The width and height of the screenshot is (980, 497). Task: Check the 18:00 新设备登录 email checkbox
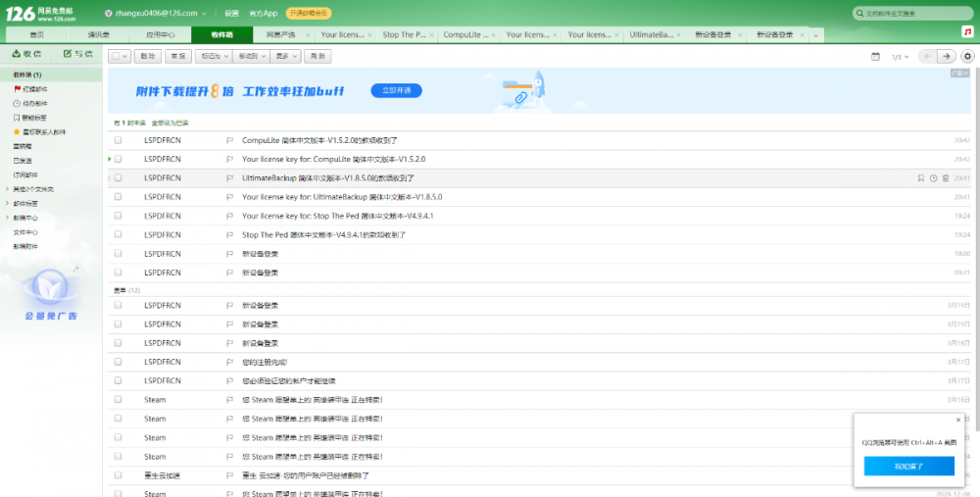tap(118, 253)
